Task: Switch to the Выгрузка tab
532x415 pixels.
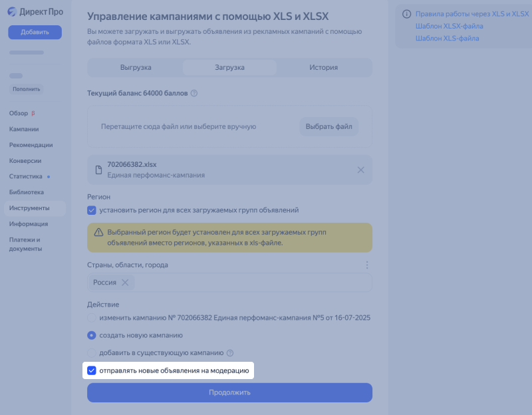Action: tap(136, 68)
